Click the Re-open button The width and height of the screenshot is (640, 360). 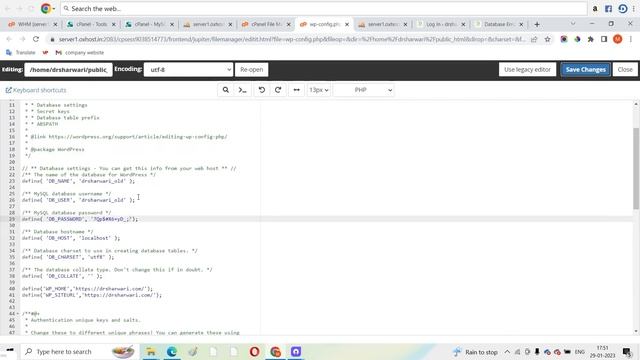point(251,69)
